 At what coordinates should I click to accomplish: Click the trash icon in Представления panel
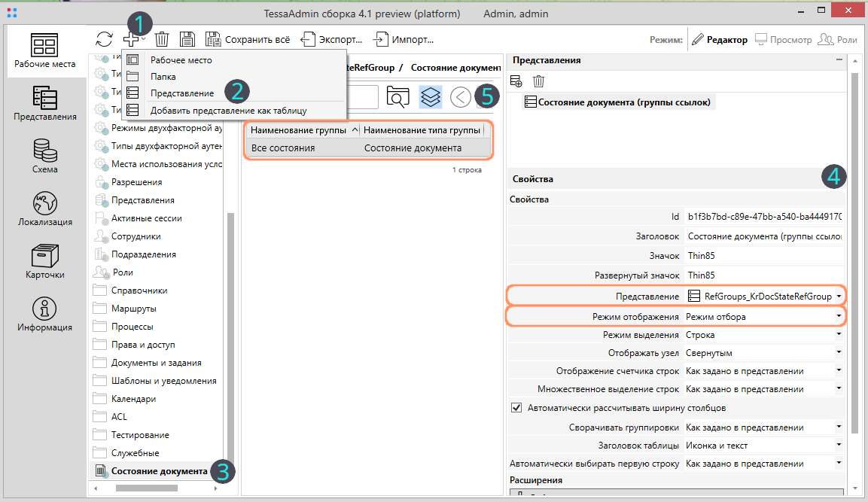click(539, 81)
